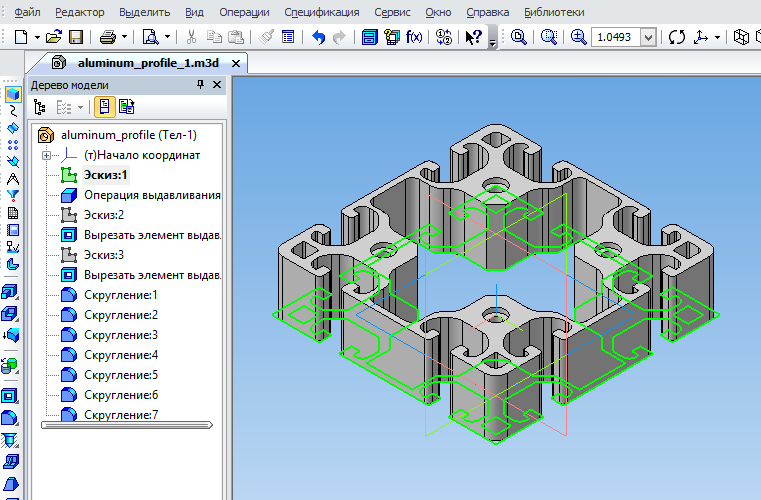761x500 pixels.
Task: Switch to the Solid Editing panel cube icon
Action: [13, 94]
